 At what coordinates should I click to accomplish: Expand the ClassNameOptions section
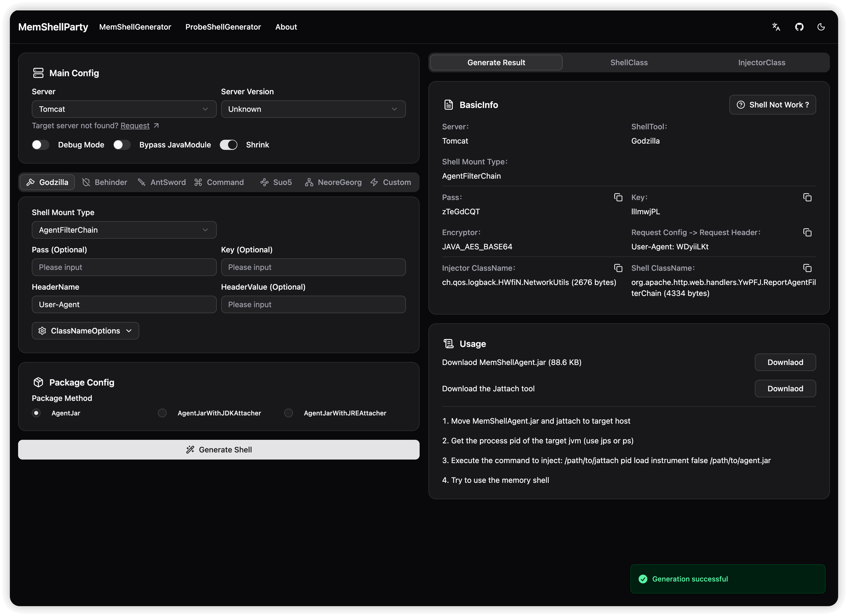(85, 331)
